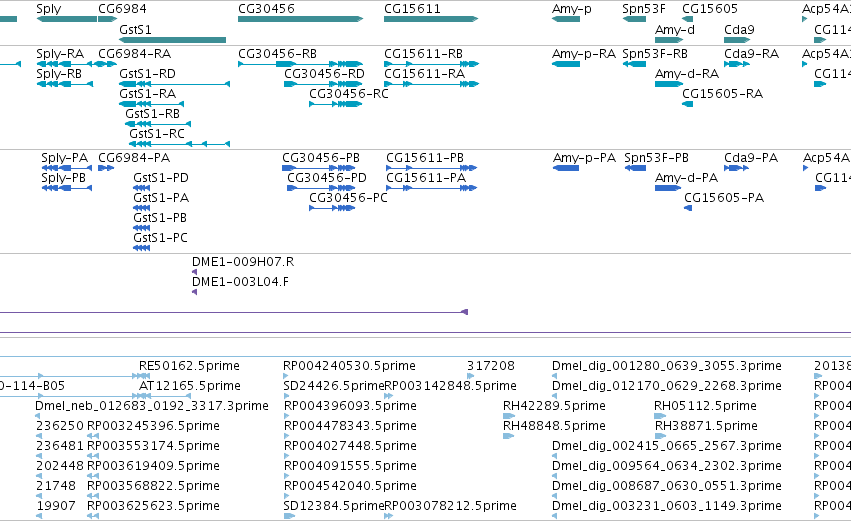Click the GstS1-RC transcript label
Viewport: 851px width, 521px height.
click(157, 134)
